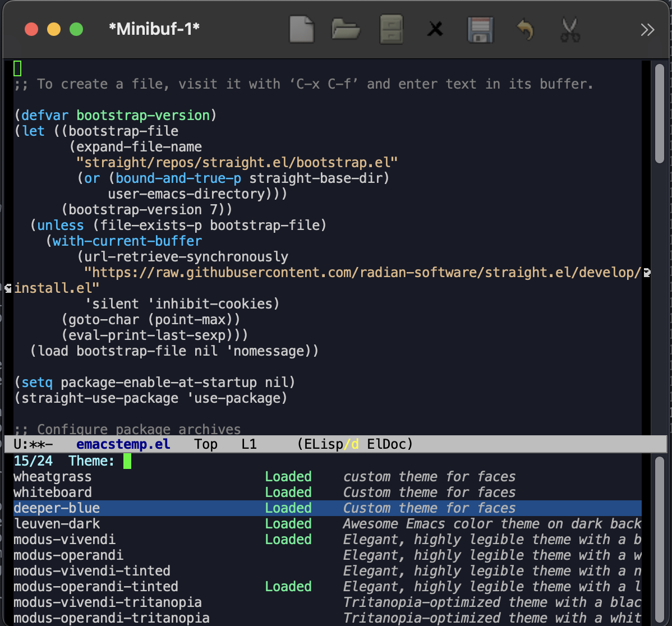672x626 pixels.
Task: Expand the toolbar overflow chevrons
Action: [x=647, y=30]
